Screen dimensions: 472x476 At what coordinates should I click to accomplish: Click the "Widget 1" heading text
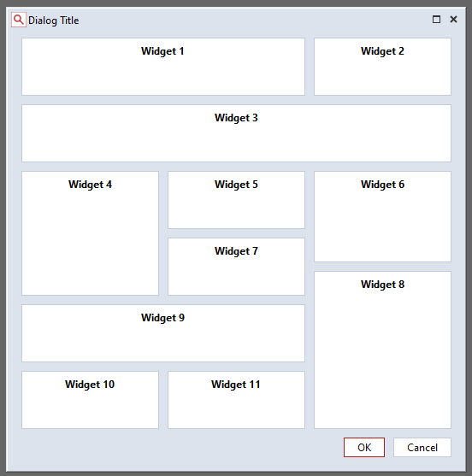[x=162, y=51]
